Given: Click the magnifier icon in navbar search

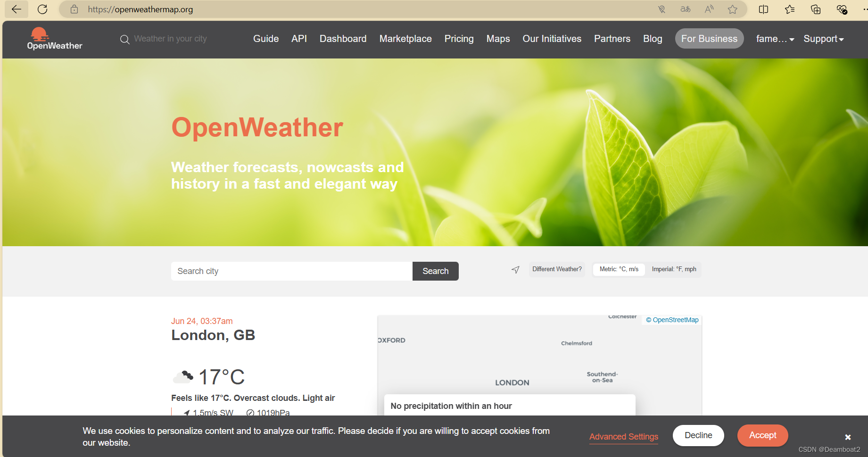Looking at the screenshot, I should tap(124, 39).
